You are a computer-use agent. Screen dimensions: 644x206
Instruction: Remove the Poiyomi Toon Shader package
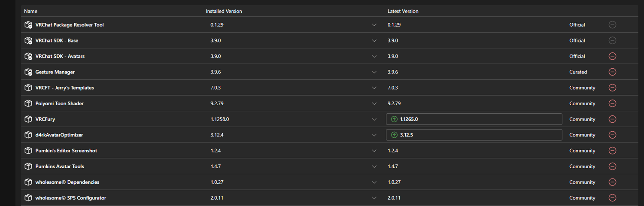613,103
